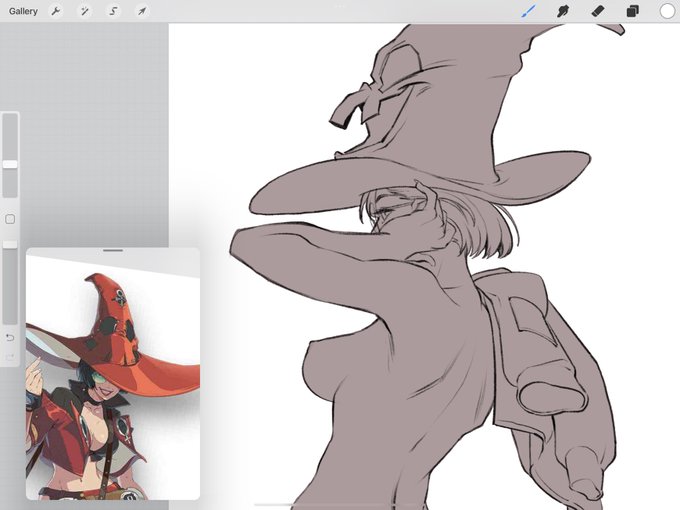The height and width of the screenshot is (510, 680).
Task: Undo the last action
Action: pyautogui.click(x=10, y=337)
